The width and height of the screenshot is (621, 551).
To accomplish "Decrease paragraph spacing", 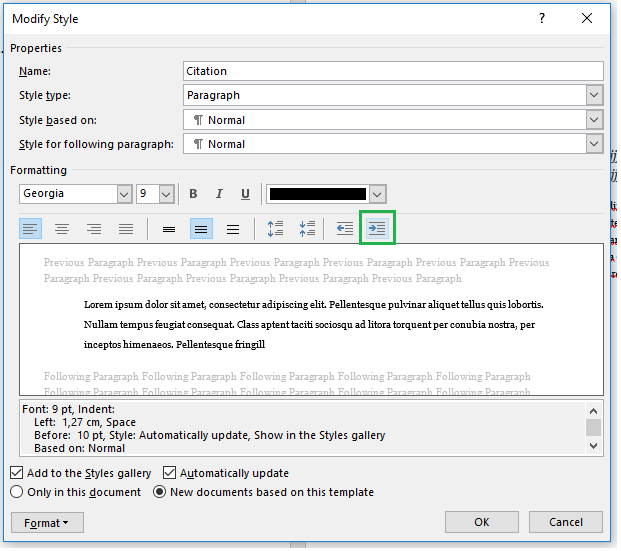I will (307, 229).
